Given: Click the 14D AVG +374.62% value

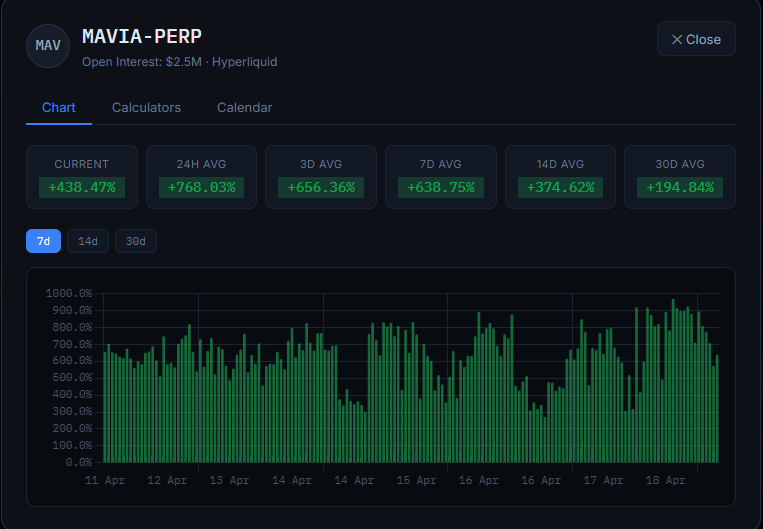Looking at the screenshot, I should click(x=561, y=187).
